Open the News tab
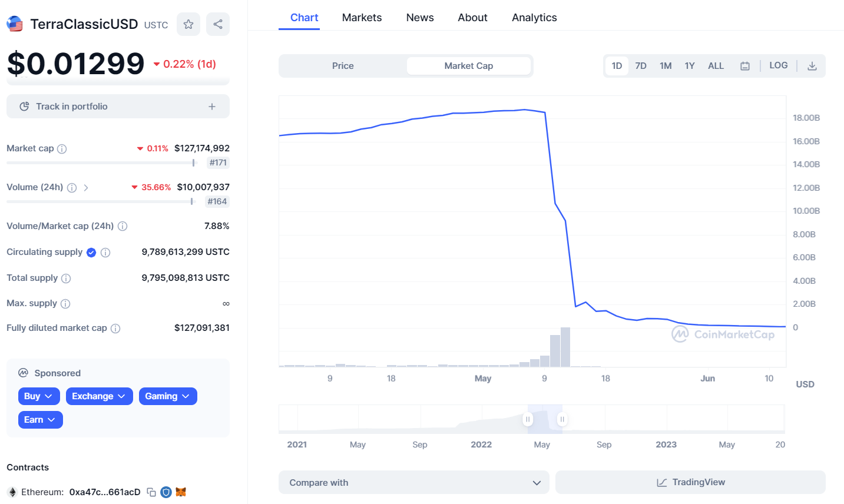 tap(420, 18)
